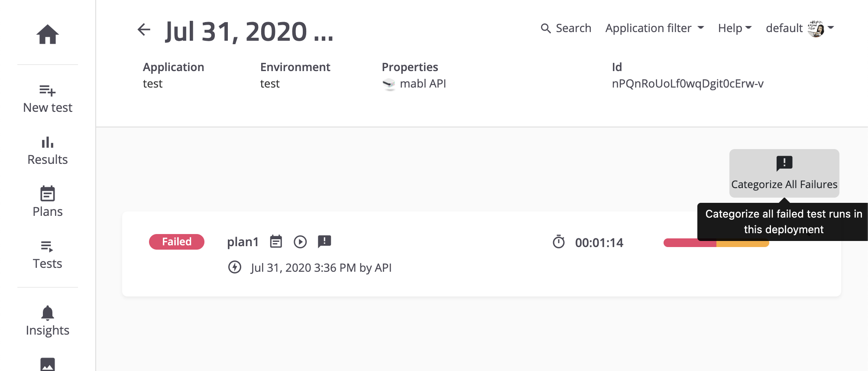Open the Tests section

tap(48, 255)
